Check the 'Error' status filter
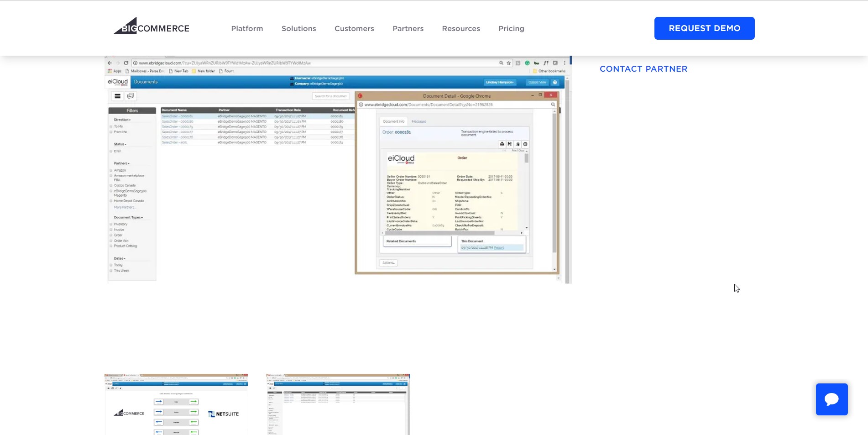This screenshot has height=435, width=868. (111, 151)
